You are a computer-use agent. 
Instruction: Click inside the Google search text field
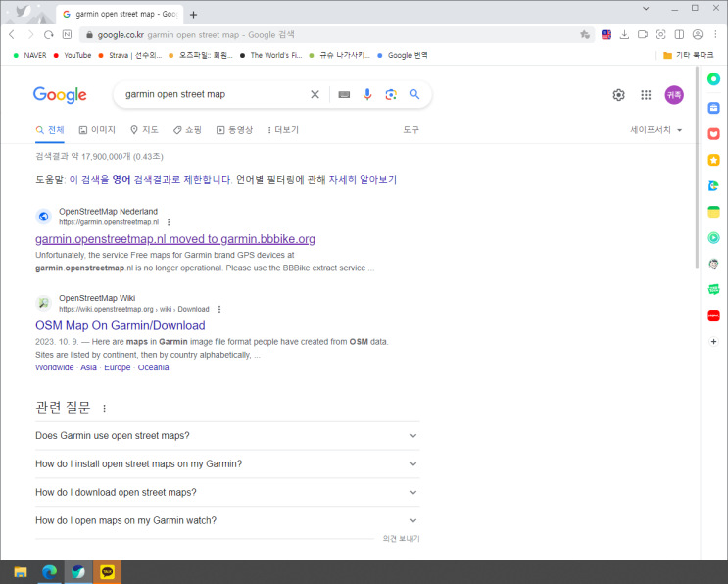(214, 95)
